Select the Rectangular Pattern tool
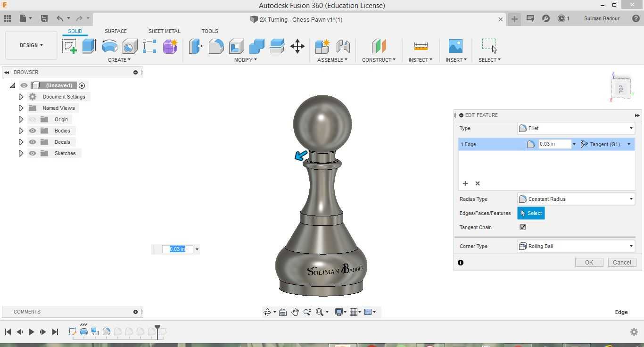Screen dimensions: 644x347 149,46
